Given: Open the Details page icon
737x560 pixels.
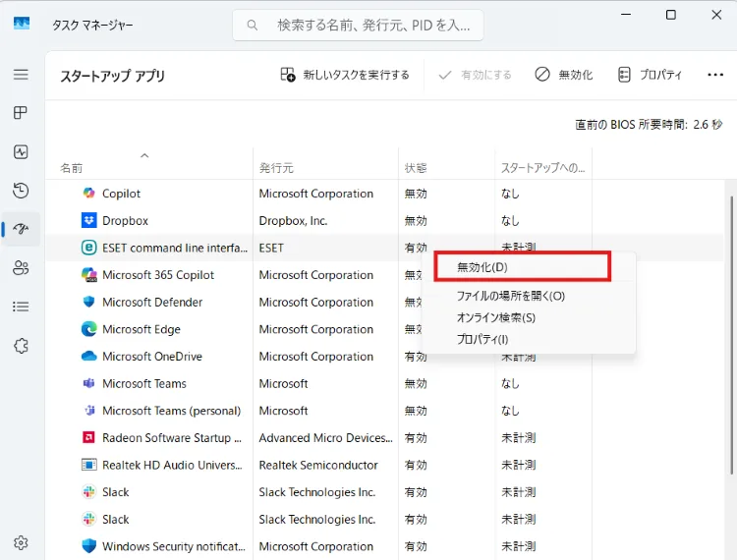Looking at the screenshot, I should (x=21, y=307).
